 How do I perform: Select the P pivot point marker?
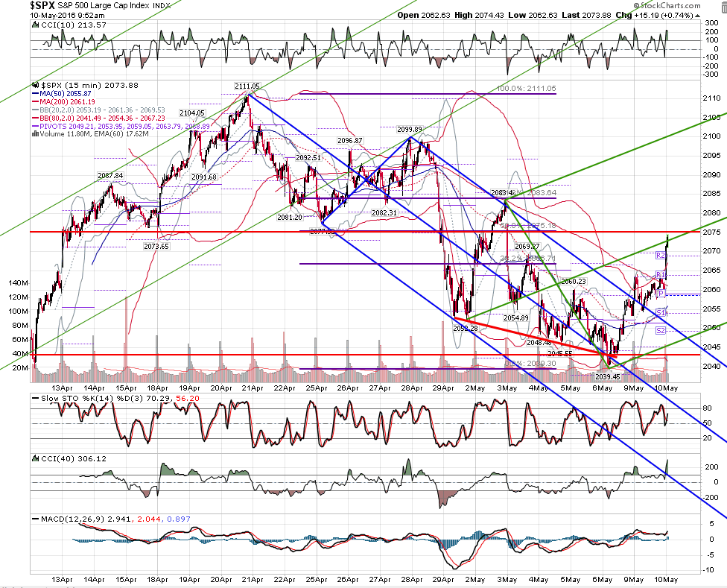pos(661,294)
